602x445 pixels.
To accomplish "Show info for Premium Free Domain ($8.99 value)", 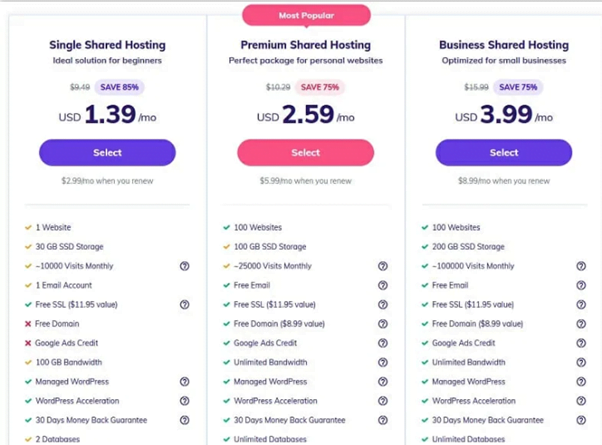I will [x=383, y=324].
